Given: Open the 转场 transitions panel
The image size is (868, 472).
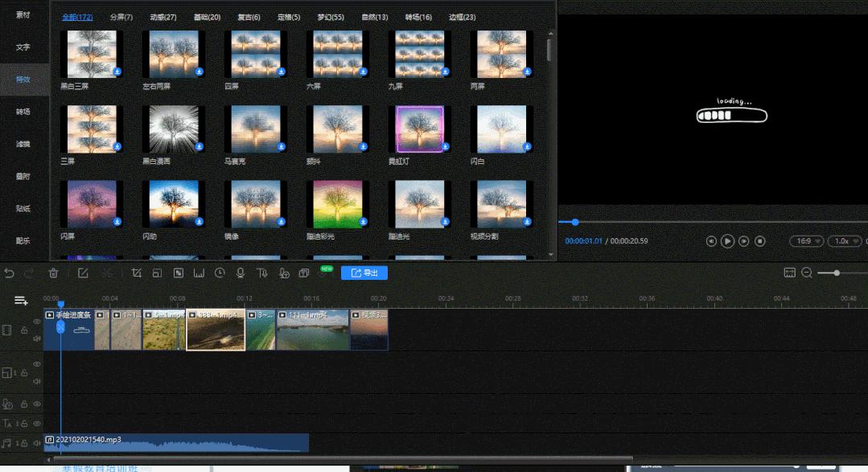Looking at the screenshot, I should 22,111.
